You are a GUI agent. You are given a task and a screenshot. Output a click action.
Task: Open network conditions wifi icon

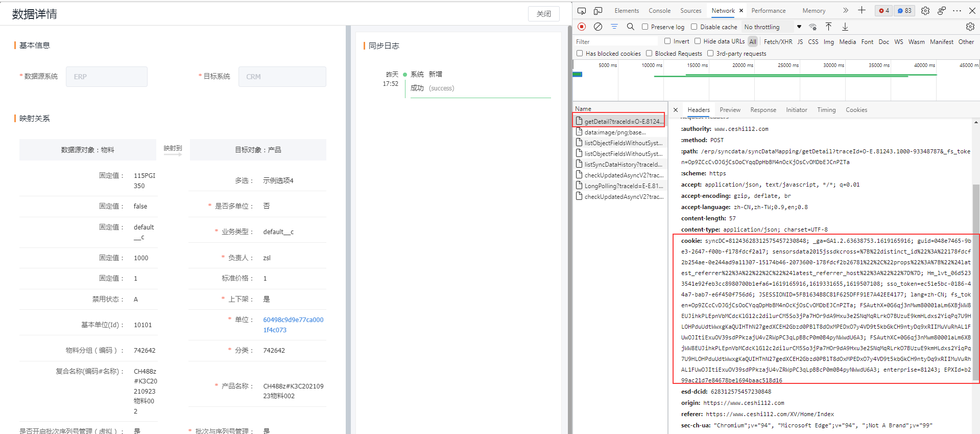(812, 27)
